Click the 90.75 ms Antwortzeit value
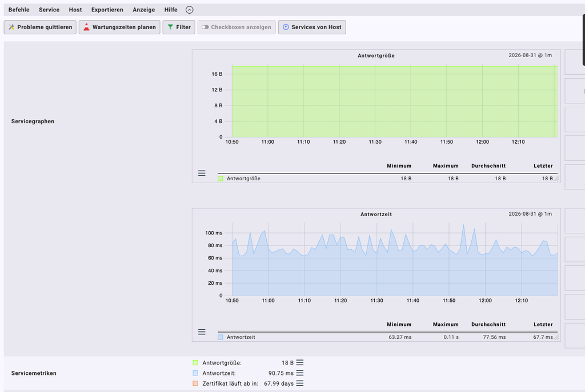The image size is (585, 392). coord(281,373)
